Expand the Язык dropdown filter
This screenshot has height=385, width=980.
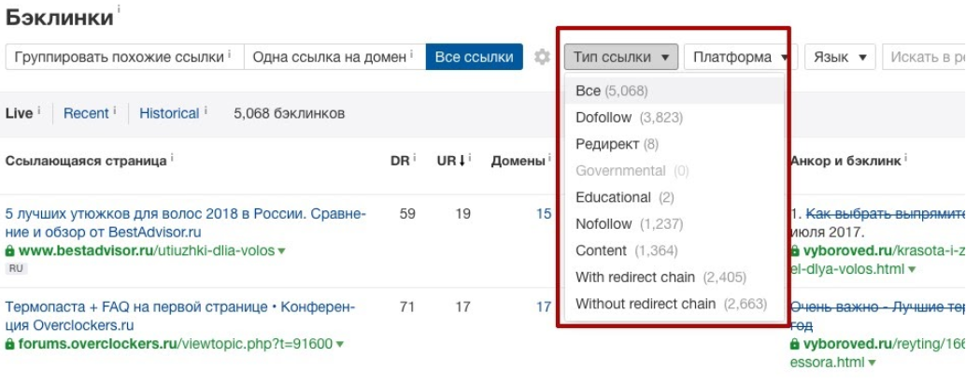click(x=839, y=57)
